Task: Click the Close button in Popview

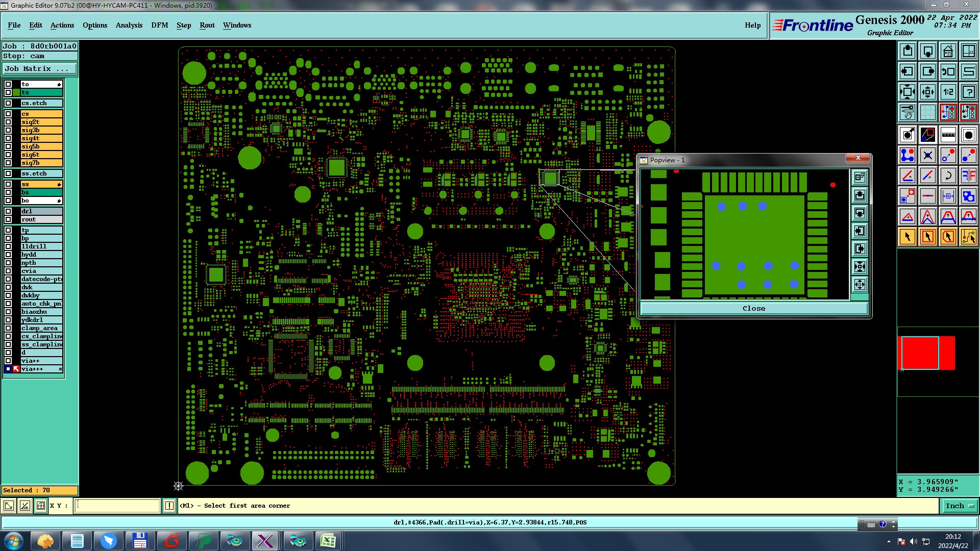Action: click(x=753, y=308)
